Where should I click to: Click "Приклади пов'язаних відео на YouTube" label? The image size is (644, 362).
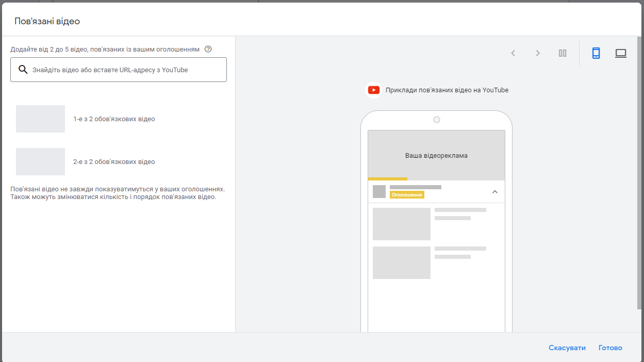[447, 90]
